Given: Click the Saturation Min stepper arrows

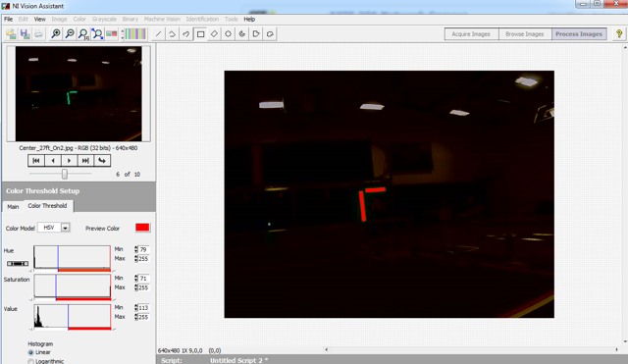Looking at the screenshot, I should click(x=136, y=279).
